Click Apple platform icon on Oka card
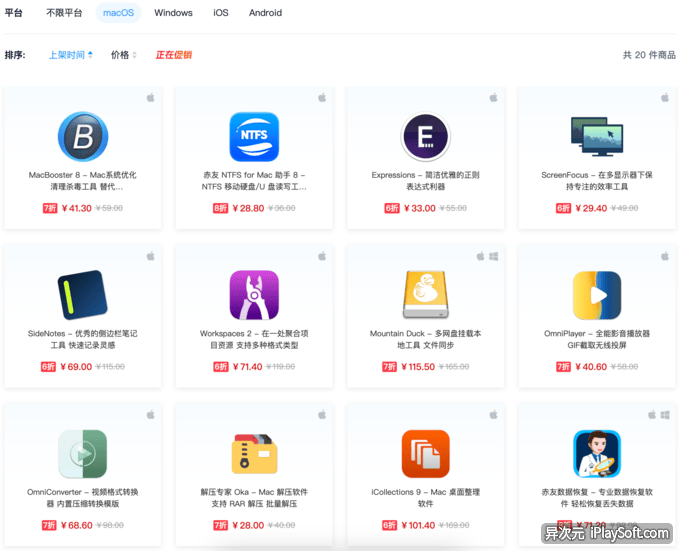680x551 pixels. [322, 415]
